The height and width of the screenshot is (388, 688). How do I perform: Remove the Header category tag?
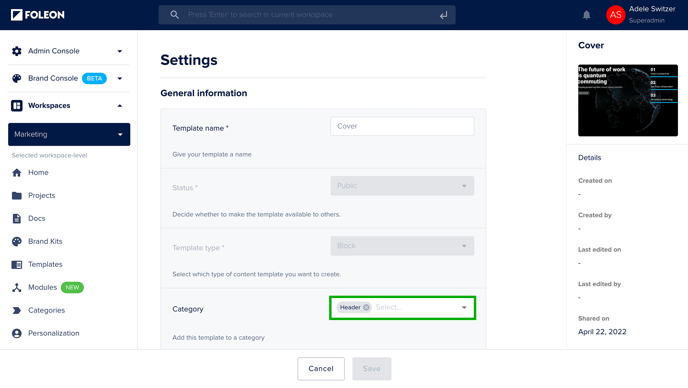point(366,307)
